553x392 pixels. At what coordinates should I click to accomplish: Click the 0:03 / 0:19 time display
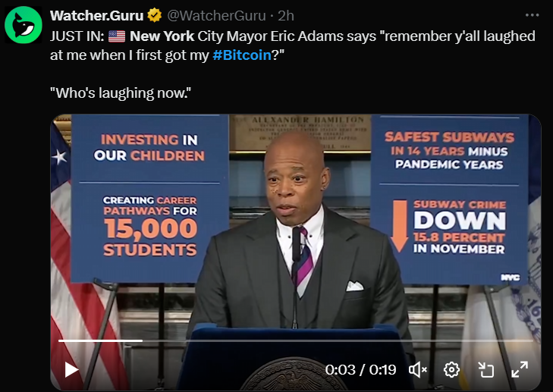360,370
